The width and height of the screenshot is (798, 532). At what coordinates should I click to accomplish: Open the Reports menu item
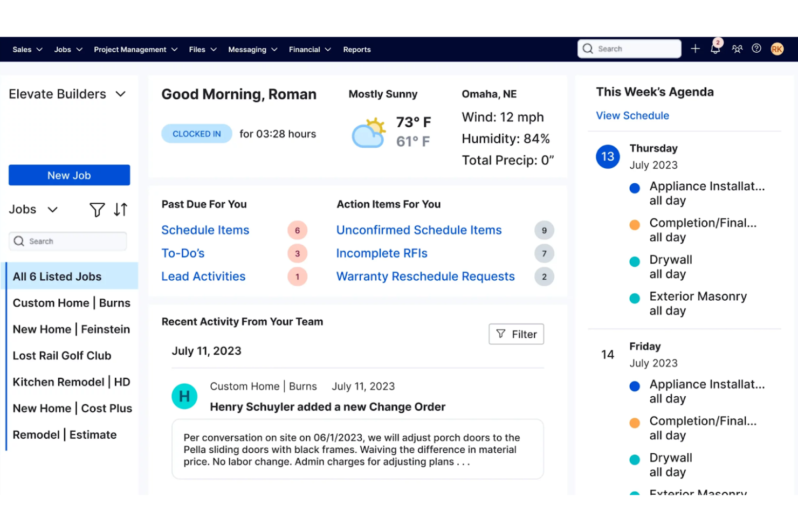click(356, 49)
